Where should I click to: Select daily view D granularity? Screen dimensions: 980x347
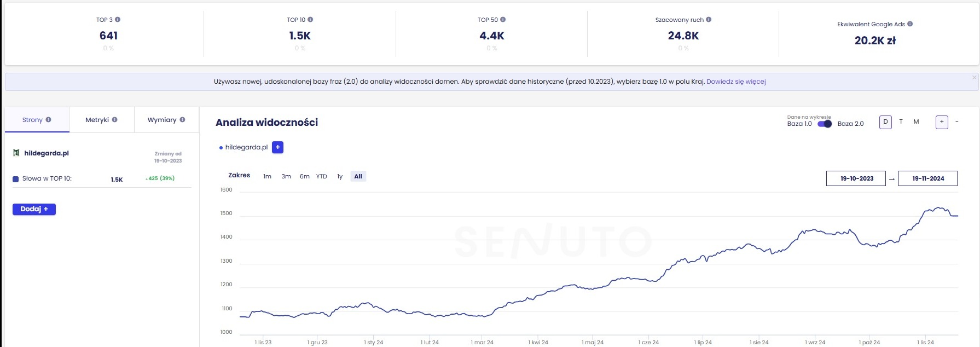tap(885, 122)
